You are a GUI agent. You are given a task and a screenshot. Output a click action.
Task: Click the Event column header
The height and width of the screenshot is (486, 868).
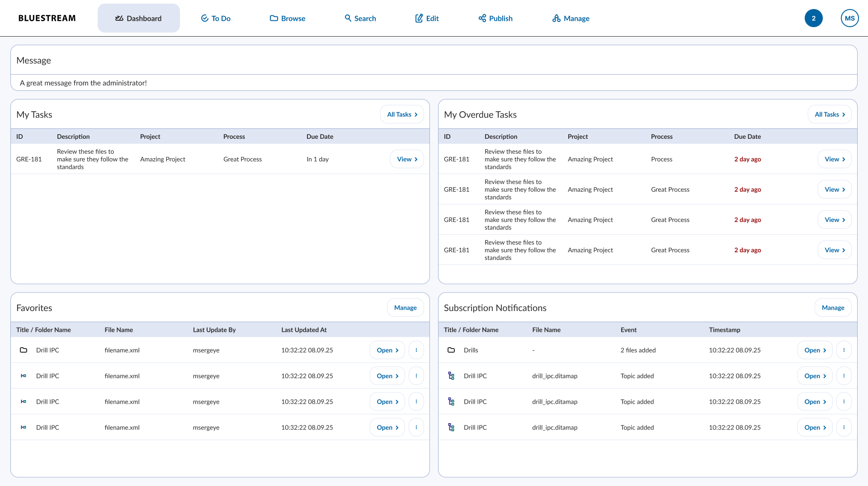point(628,330)
